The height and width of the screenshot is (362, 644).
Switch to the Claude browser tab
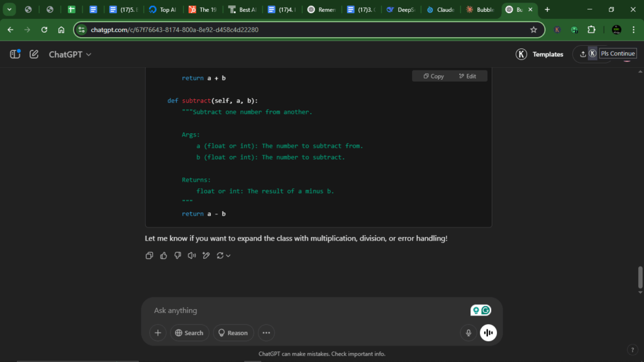click(x=441, y=9)
